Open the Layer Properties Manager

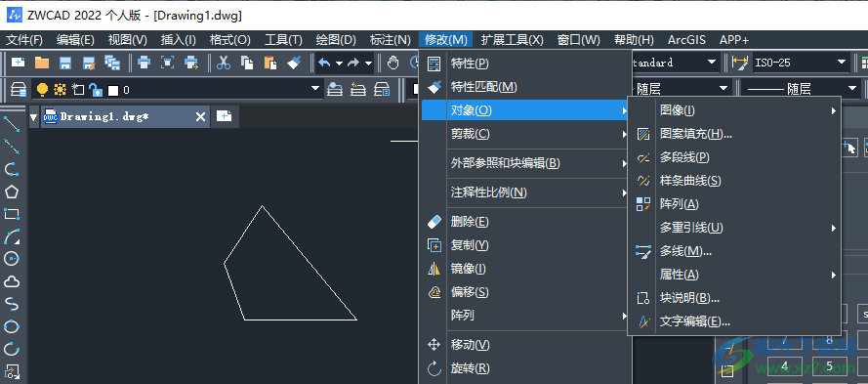pyautogui.click(x=19, y=89)
